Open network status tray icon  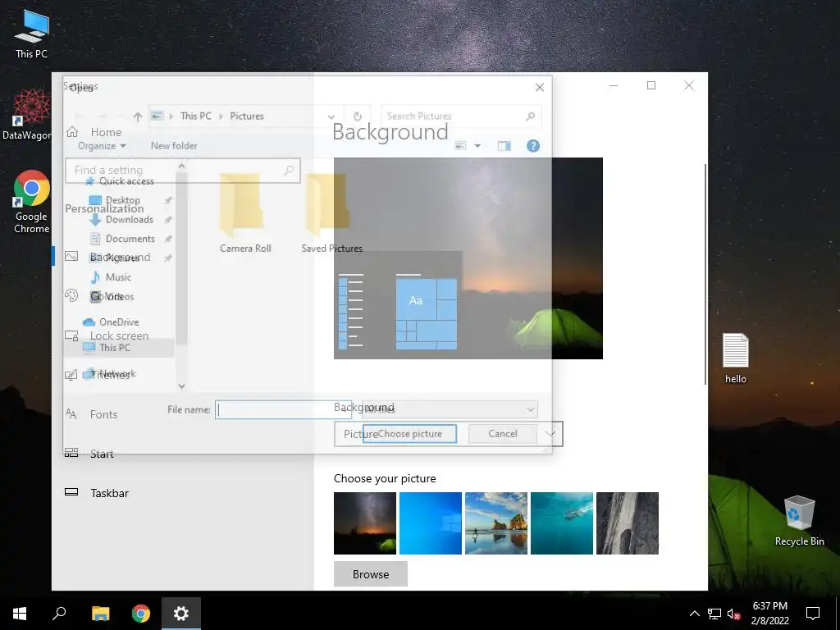click(x=714, y=614)
